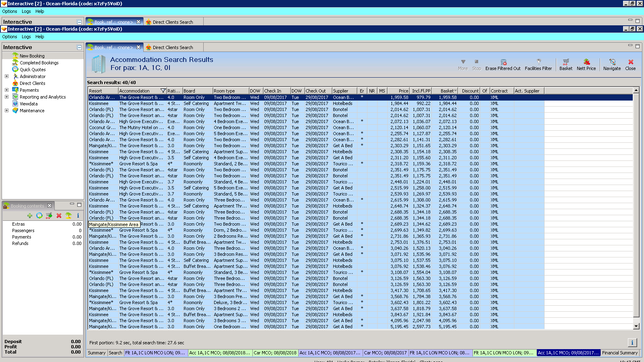Viewport: 644px width, 362px height.
Task: Click the Erase Filtered Out toolbar icon
Action: coord(503,62)
